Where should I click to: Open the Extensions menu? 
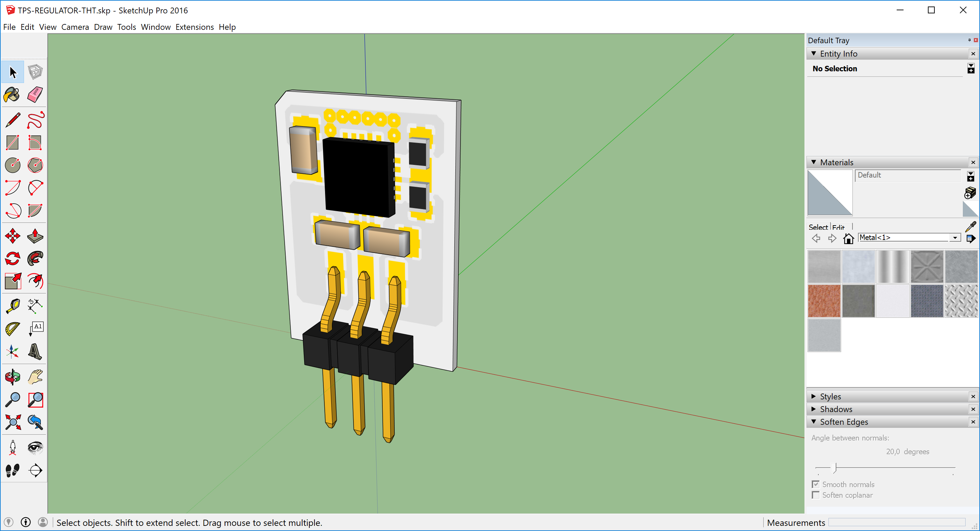pos(194,27)
